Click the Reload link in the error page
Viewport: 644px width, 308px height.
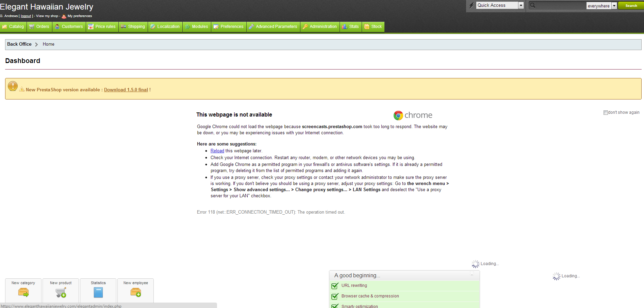pyautogui.click(x=217, y=151)
